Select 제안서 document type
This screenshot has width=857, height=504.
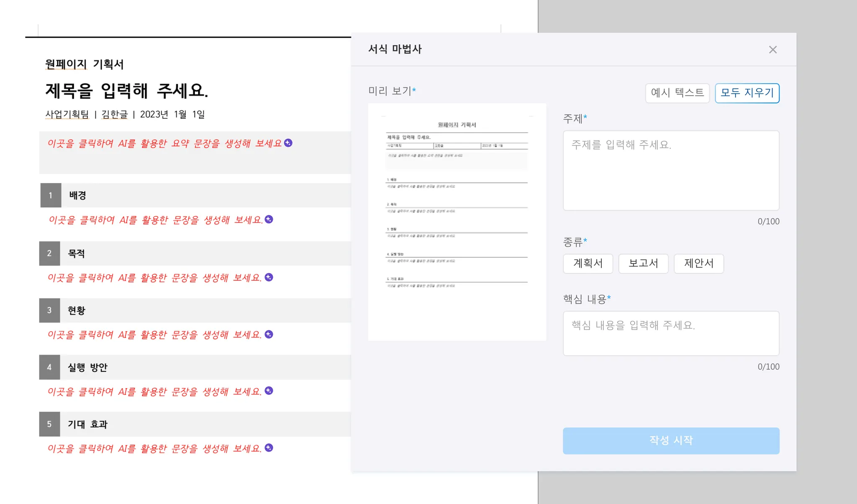(698, 264)
